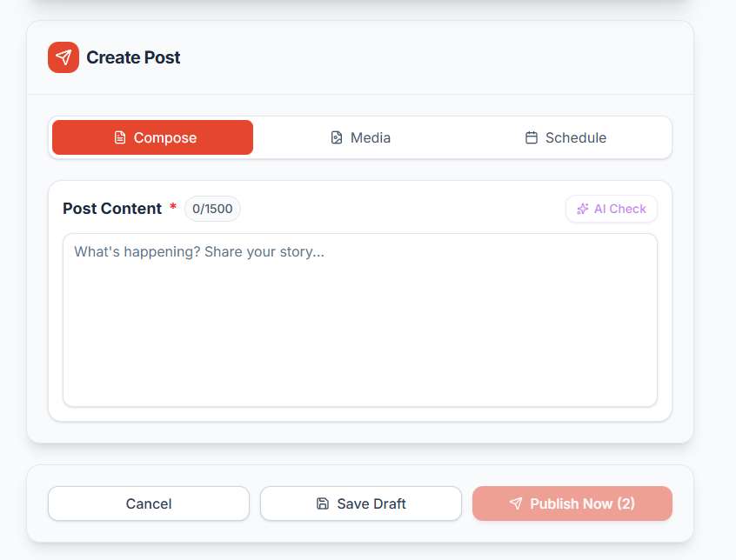
Task: Click inside the post content text area
Action: click(x=360, y=319)
